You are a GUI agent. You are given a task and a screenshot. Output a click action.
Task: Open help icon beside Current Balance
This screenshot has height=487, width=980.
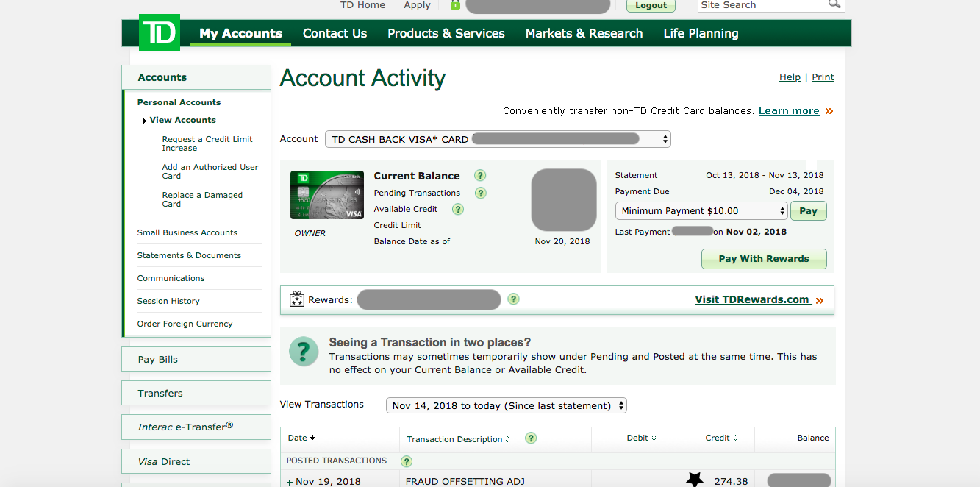point(480,175)
